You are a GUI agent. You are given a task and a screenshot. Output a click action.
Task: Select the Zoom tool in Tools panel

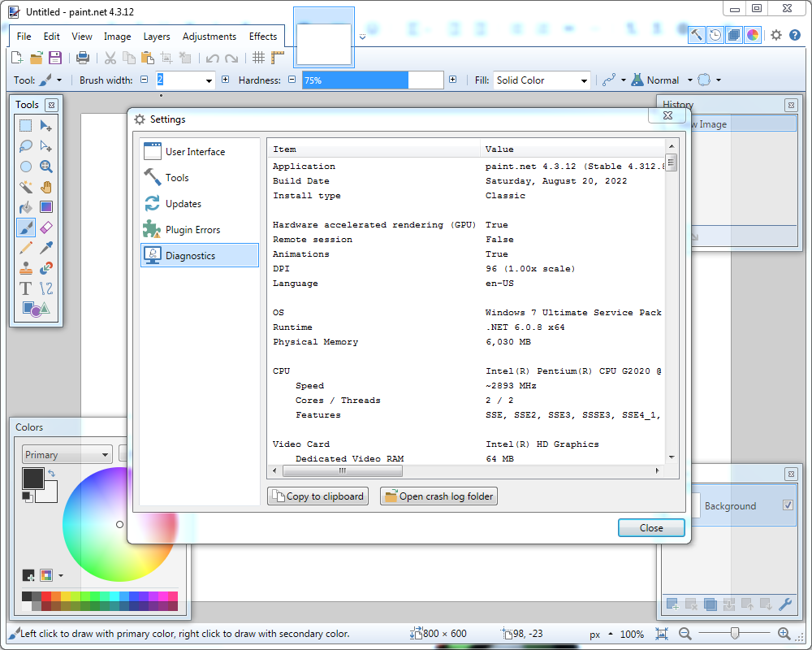coord(46,167)
